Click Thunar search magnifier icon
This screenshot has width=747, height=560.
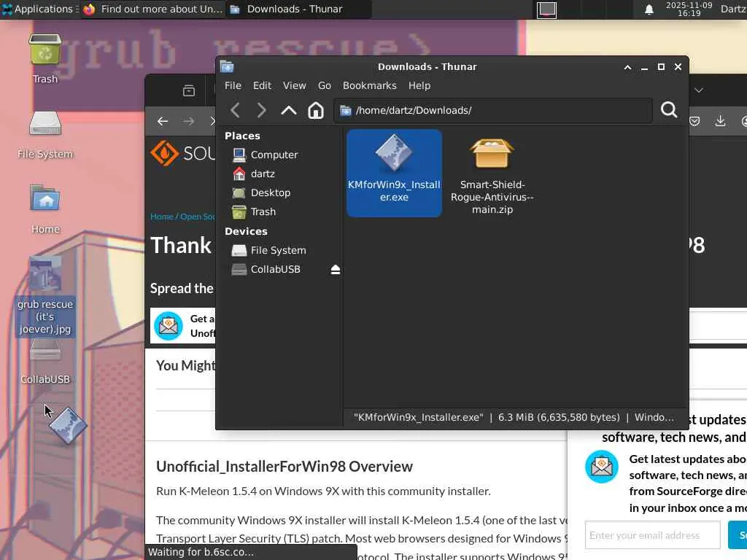tap(669, 110)
